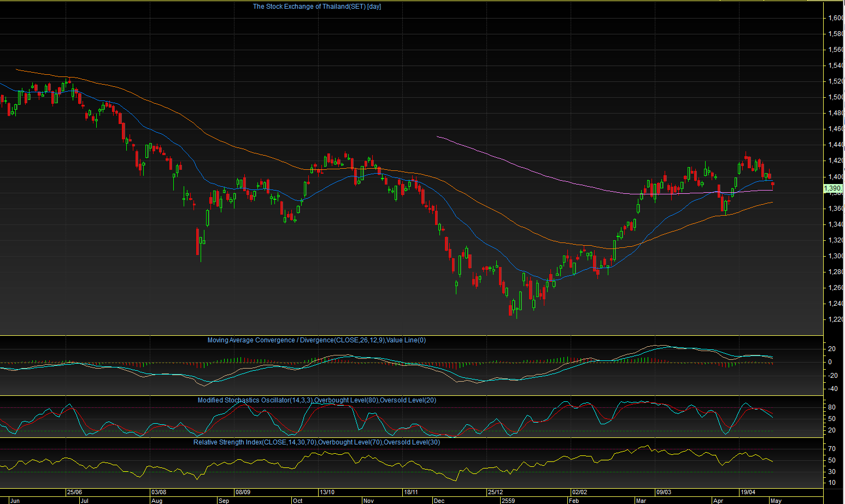This screenshot has width=845, height=504.
Task: Click the Jul month label on time axis
Action: (84, 501)
